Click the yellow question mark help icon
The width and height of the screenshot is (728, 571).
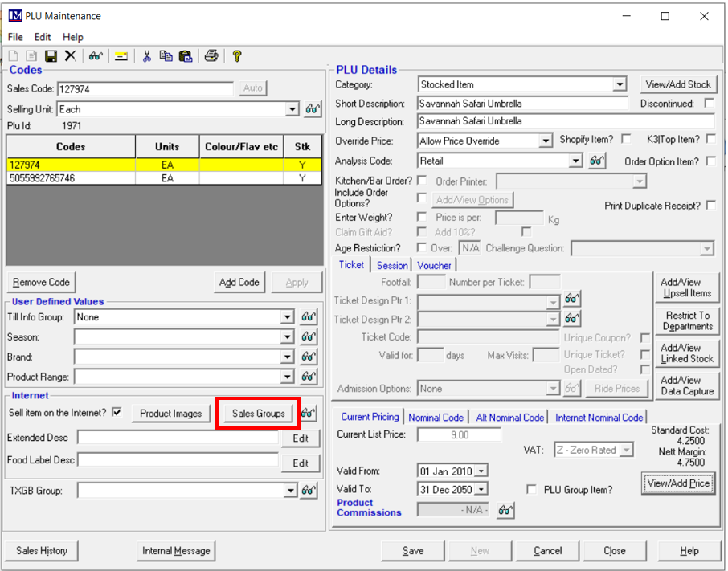237,55
